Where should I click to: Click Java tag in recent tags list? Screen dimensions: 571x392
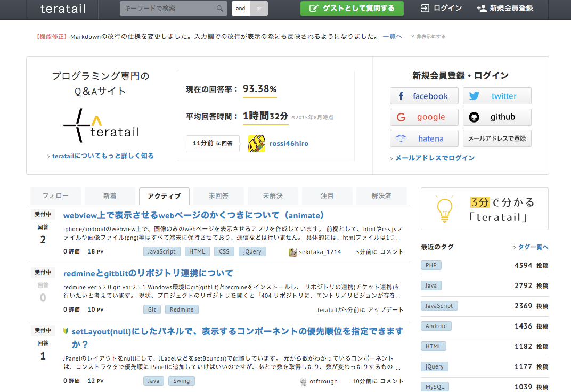point(431,285)
